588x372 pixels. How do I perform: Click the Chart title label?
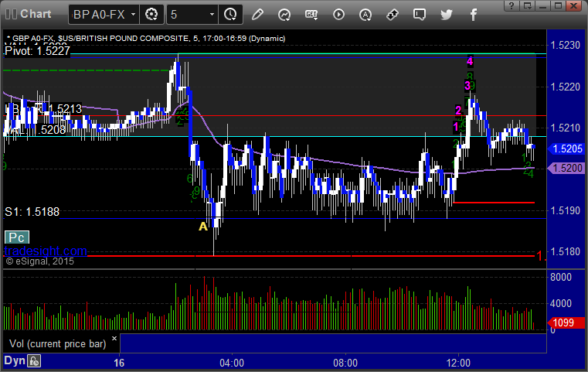(36, 14)
